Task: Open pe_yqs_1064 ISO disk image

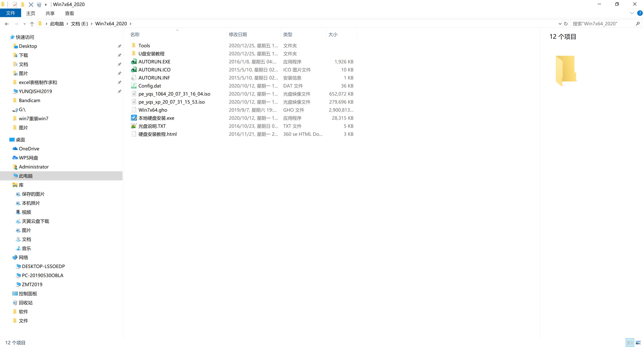Action: click(x=174, y=94)
